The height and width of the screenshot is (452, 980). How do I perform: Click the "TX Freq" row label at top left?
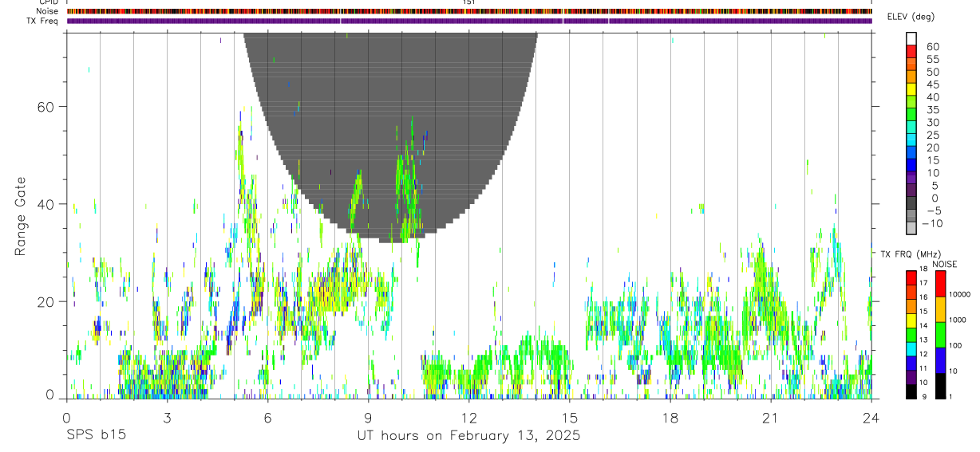pyautogui.click(x=44, y=21)
